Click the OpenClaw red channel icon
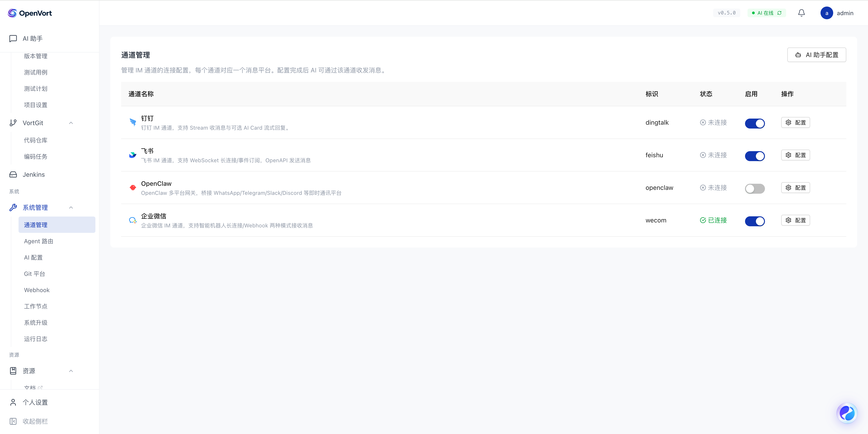The height and width of the screenshot is (434, 868). [x=133, y=188]
